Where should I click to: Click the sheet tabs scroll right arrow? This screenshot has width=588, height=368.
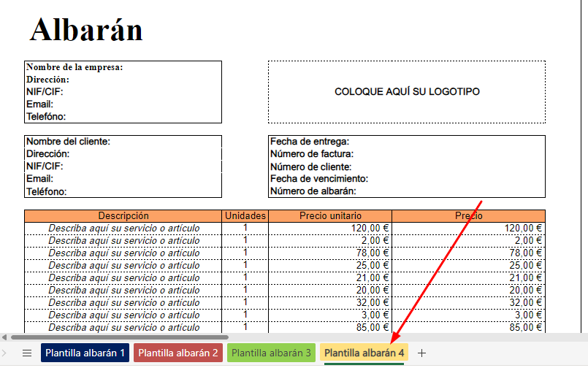tap(4, 353)
